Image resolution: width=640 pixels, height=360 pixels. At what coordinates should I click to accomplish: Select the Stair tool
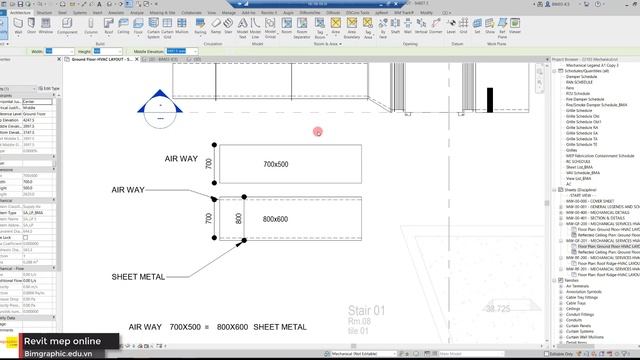(x=228, y=27)
